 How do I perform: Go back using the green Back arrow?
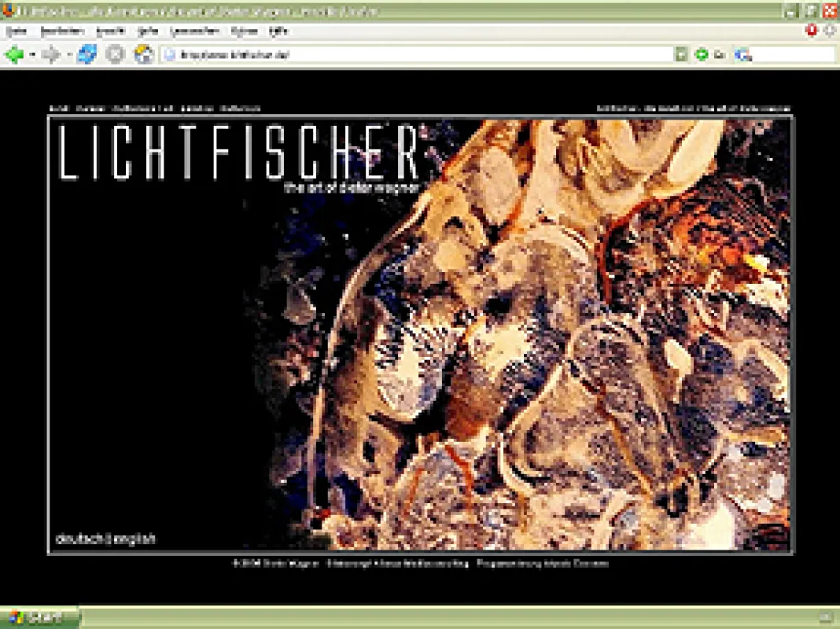14,54
